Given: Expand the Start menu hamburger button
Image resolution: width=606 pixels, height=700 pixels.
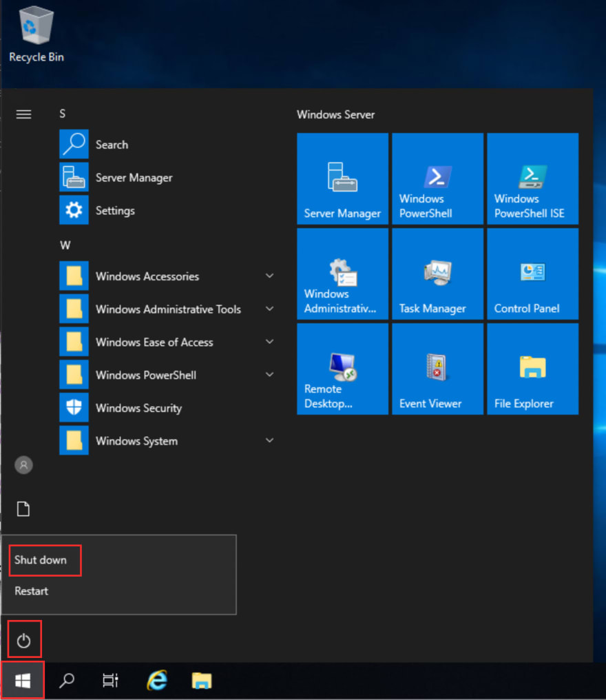Looking at the screenshot, I should (23, 114).
